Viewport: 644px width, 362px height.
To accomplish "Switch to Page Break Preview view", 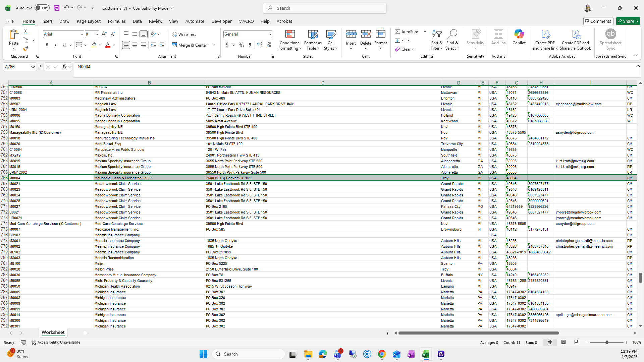I will coord(577,342).
